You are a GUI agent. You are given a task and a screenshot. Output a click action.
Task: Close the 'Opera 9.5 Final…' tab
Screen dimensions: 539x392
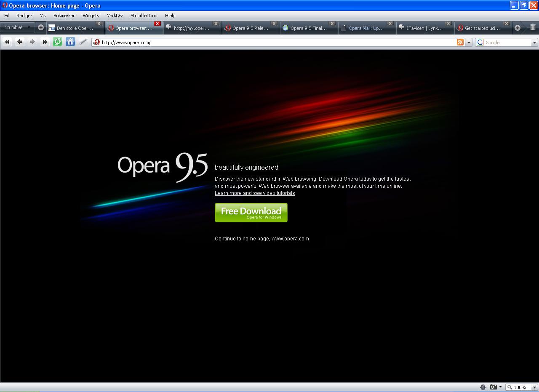click(332, 24)
